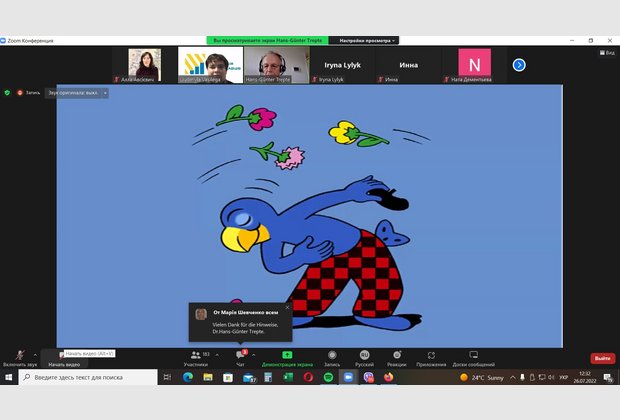This screenshot has width=620, height=420.
Task: Start Демонстрация экрана screen share
Action: point(287,356)
